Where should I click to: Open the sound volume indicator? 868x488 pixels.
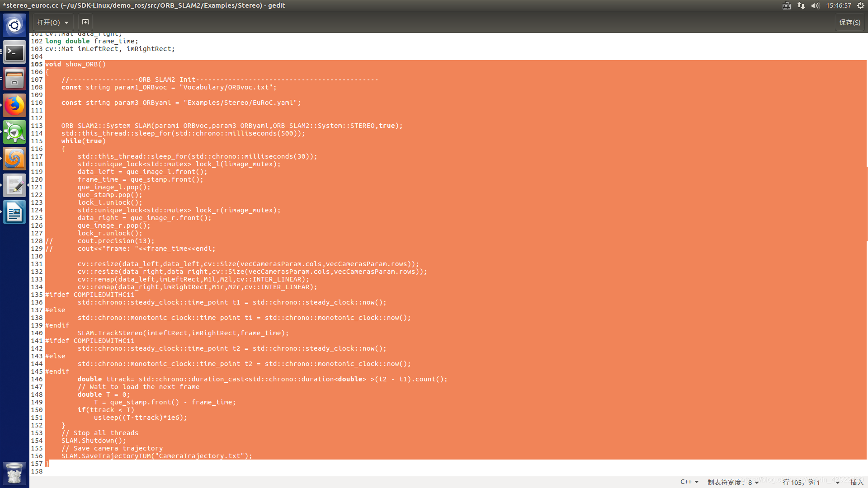click(816, 5)
